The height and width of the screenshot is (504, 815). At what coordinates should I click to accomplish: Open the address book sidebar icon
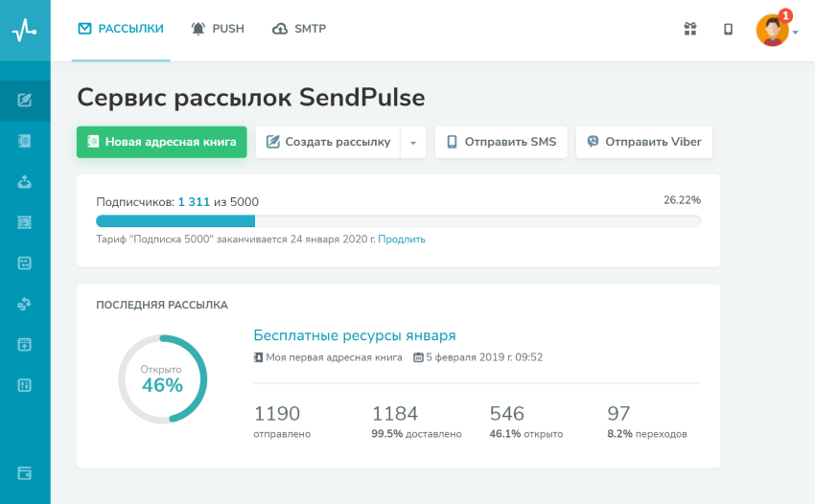[x=25, y=141]
